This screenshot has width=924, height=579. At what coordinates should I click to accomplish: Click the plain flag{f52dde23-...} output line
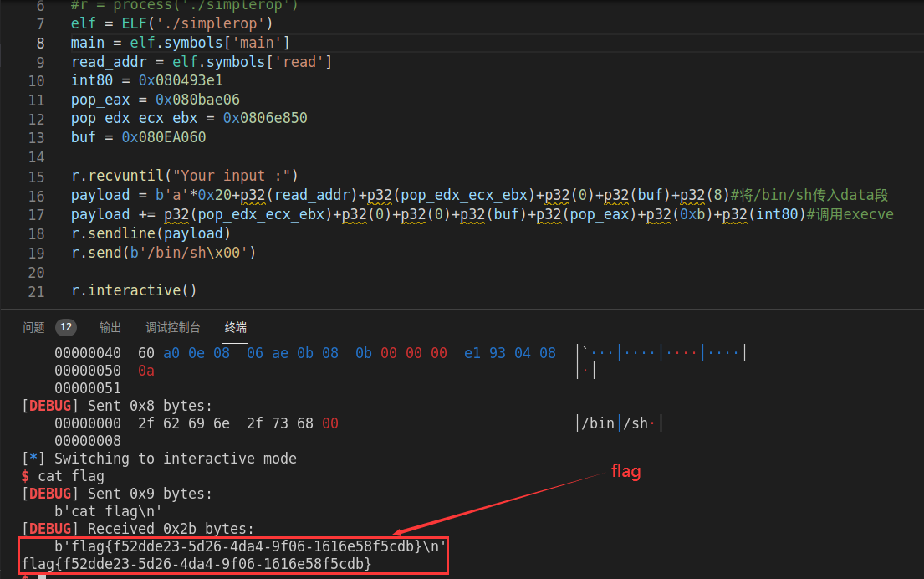(x=197, y=564)
